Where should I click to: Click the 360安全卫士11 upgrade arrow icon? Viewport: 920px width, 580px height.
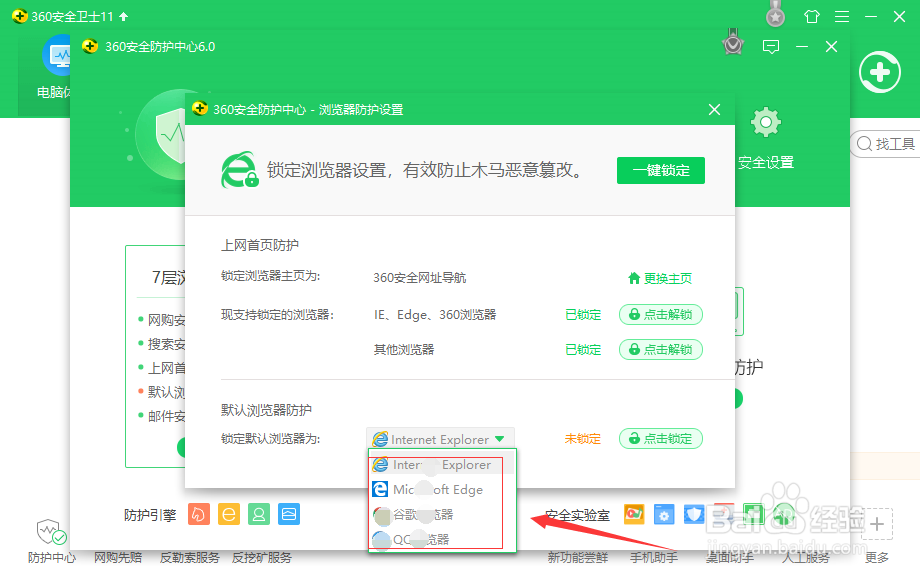coord(123,16)
